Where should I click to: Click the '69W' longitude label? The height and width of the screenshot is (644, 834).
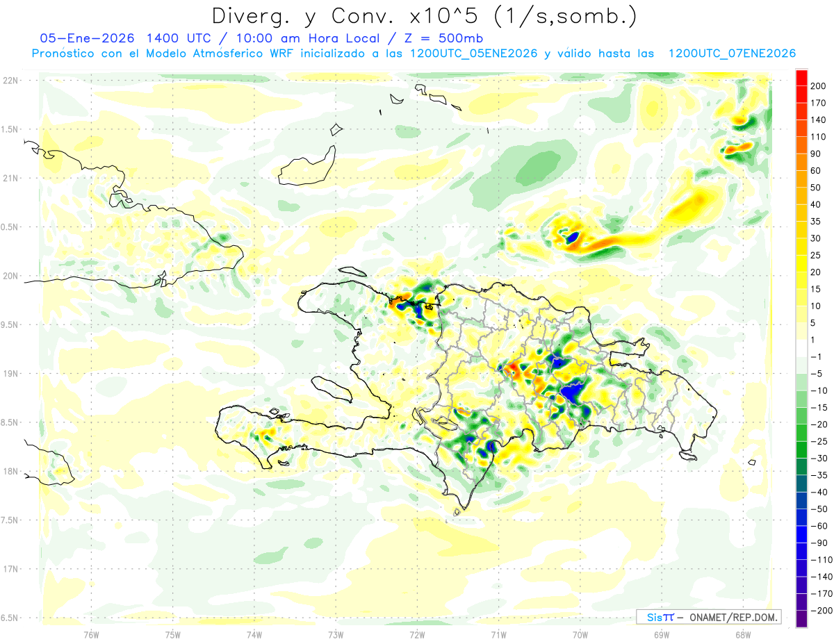point(661,634)
